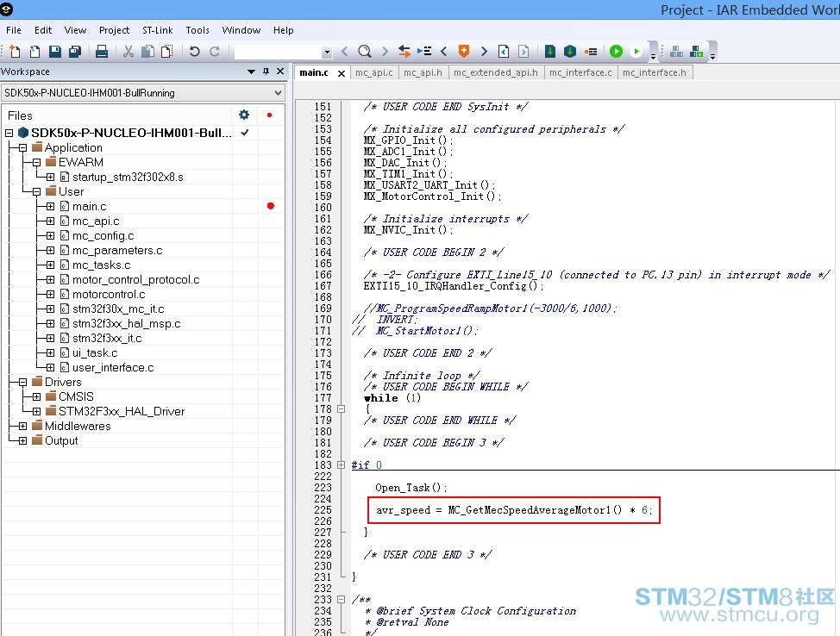Screen dimensions: 840x636
Task: Collapse the Application folder
Action: point(22,147)
